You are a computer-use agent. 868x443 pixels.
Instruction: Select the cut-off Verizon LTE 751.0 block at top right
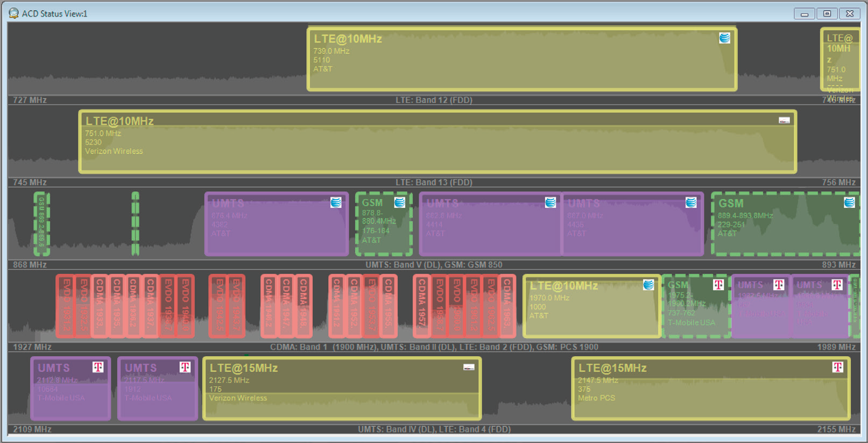(840, 59)
